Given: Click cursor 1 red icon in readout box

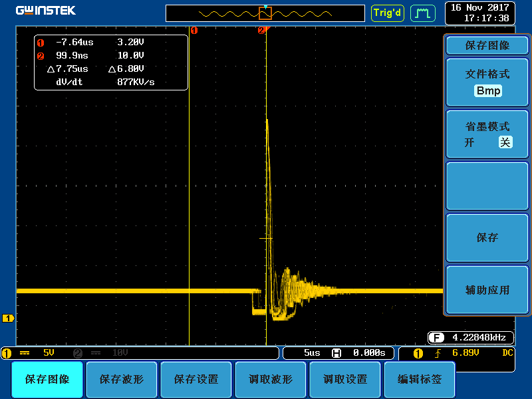Looking at the screenshot, I should pyautogui.click(x=41, y=43).
